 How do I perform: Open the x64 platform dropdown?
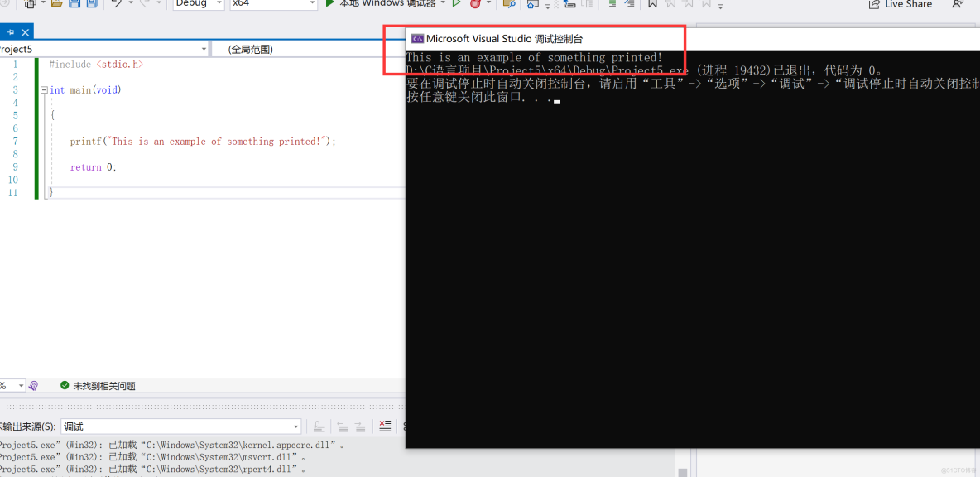coord(274,4)
